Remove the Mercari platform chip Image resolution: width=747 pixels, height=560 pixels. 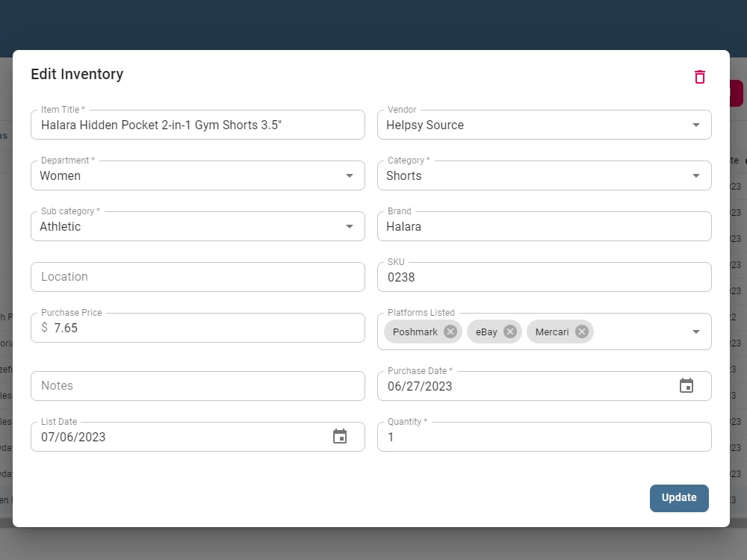coord(582,332)
